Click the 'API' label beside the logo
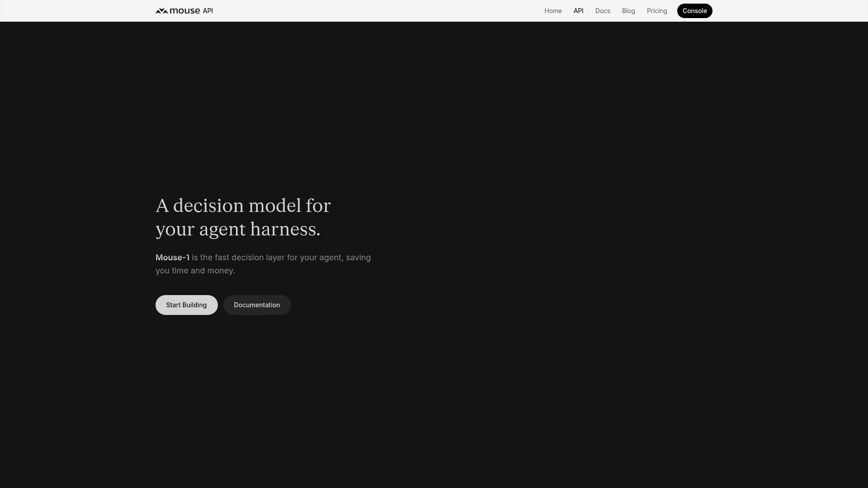Viewport: 868px width, 488px height. (x=208, y=11)
